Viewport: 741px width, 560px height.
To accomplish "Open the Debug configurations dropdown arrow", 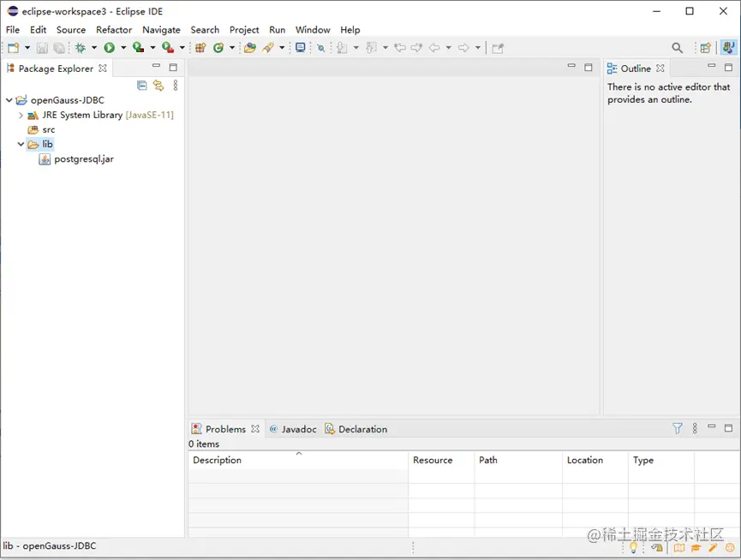I will pos(94,48).
